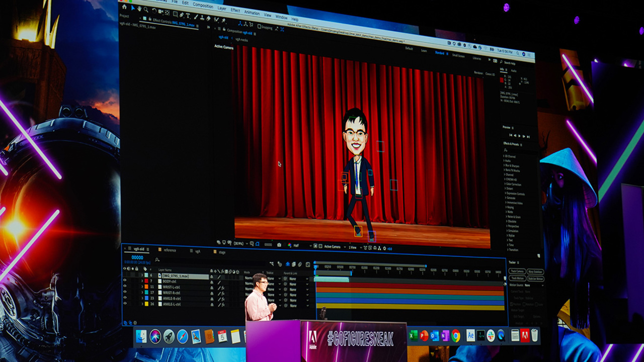This screenshot has width=644, height=362.
Task: Click the Track Motion button
Action: click(517, 278)
